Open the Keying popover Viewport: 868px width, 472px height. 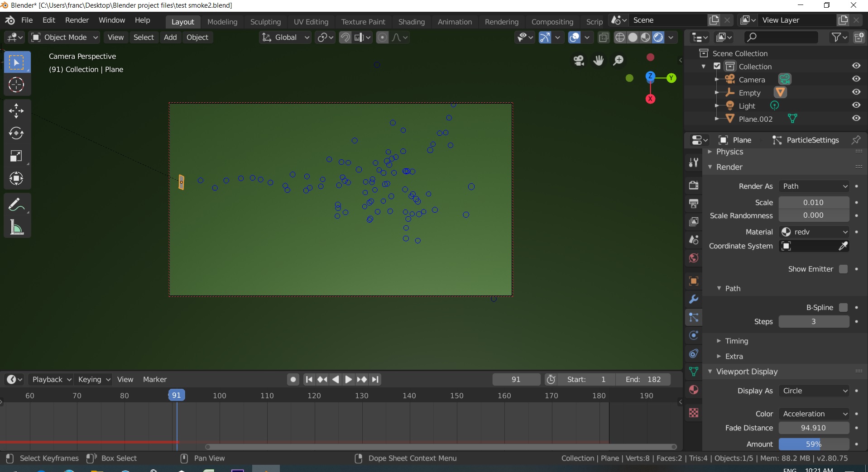point(94,379)
